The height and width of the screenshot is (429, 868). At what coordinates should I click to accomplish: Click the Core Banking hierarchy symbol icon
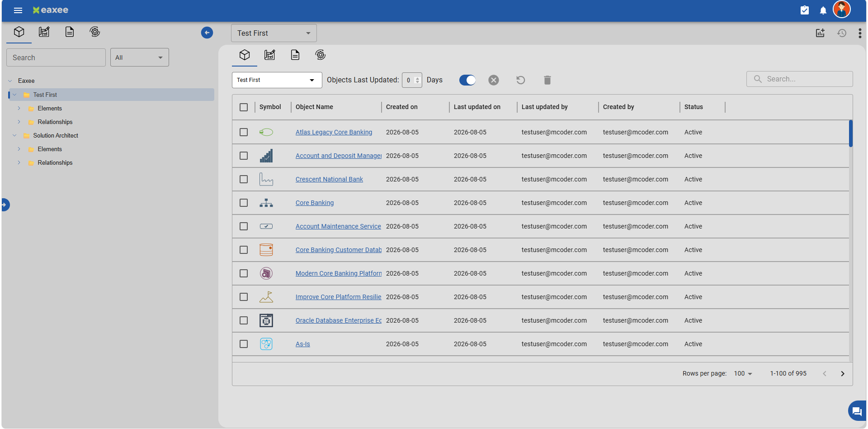point(266,203)
